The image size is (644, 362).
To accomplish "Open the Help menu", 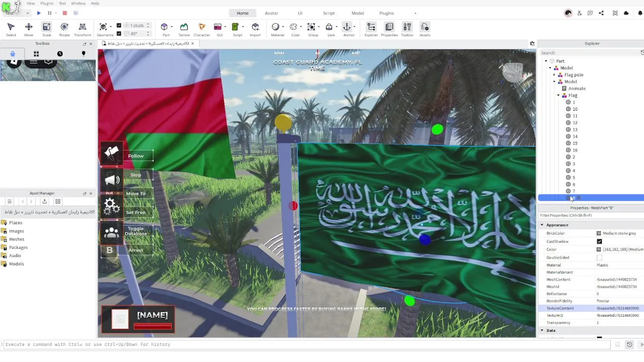I will (x=95, y=4).
